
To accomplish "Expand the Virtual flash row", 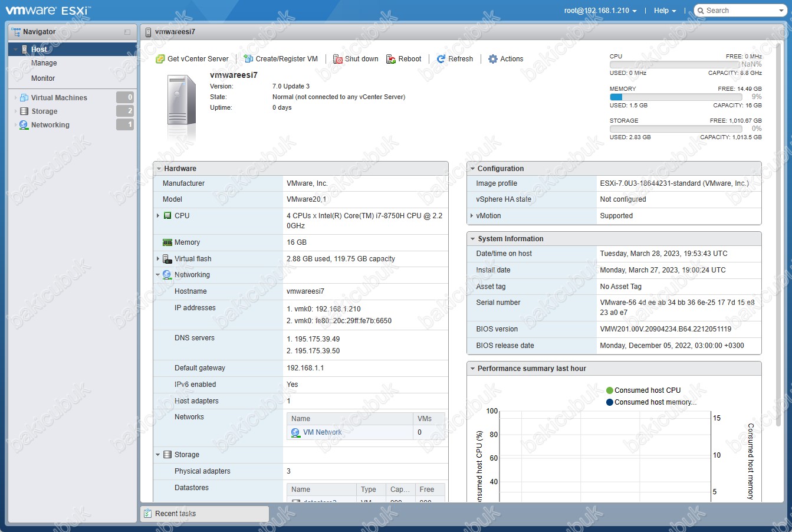I will [158, 259].
